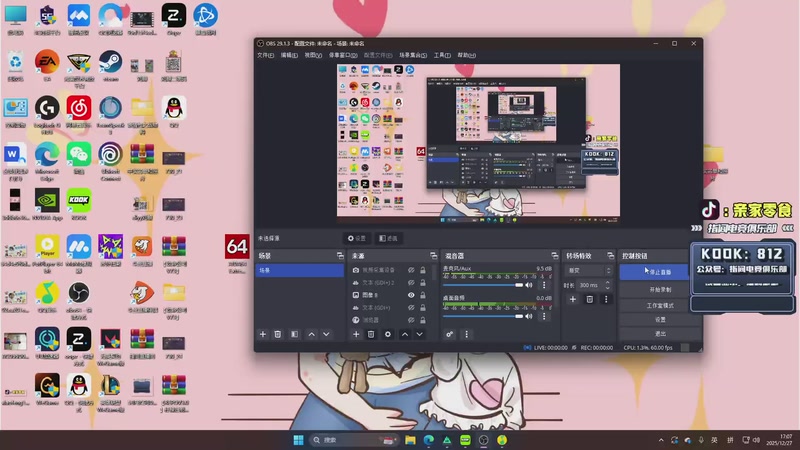Open the Ubisoft Connect desktop icon
800x450 pixels.
tap(110, 161)
